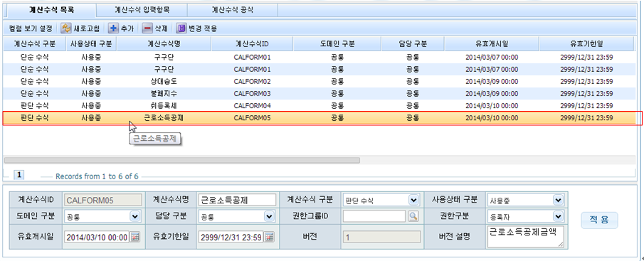
Task: Click the 권한그룹ID input field
Action: tap(374, 216)
